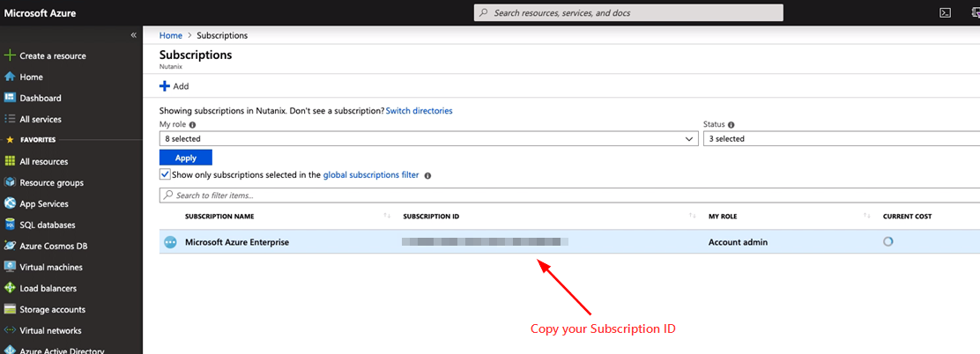Click Microsoft Azure Enterprise subscription name
This screenshot has height=354, width=980.
pos(237,242)
